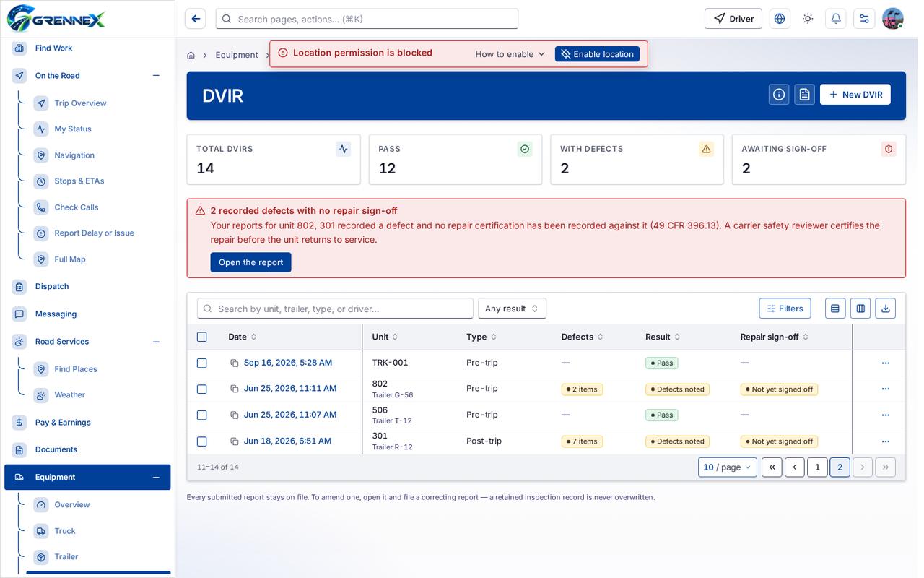This screenshot has width=924, height=578.
Task: Collapse the On the Road section
Action: (x=156, y=76)
